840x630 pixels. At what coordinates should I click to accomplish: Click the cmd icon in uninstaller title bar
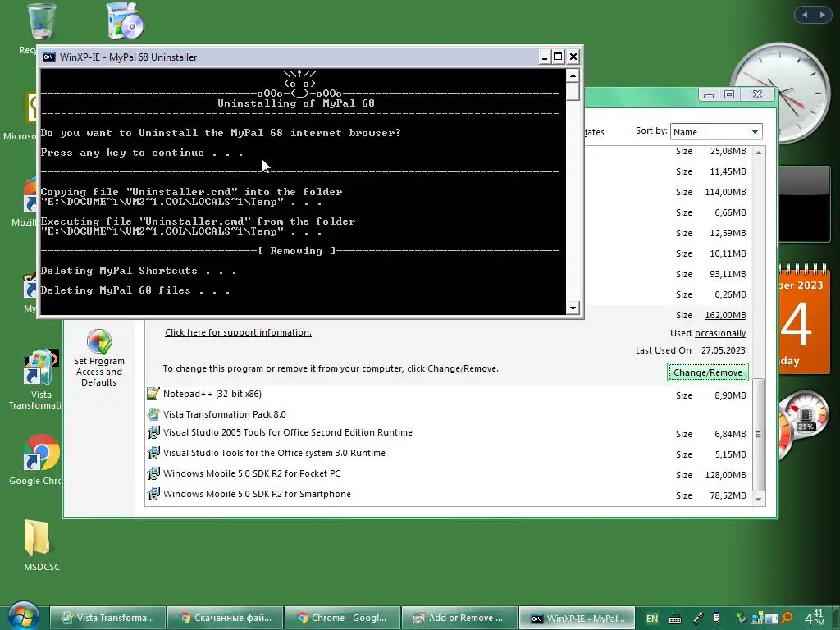pyautogui.click(x=48, y=57)
